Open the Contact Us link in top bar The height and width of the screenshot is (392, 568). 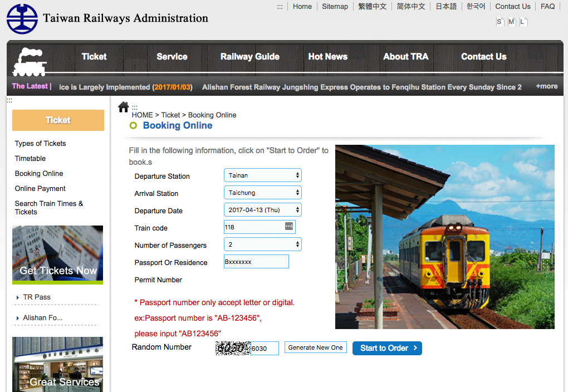512,7
